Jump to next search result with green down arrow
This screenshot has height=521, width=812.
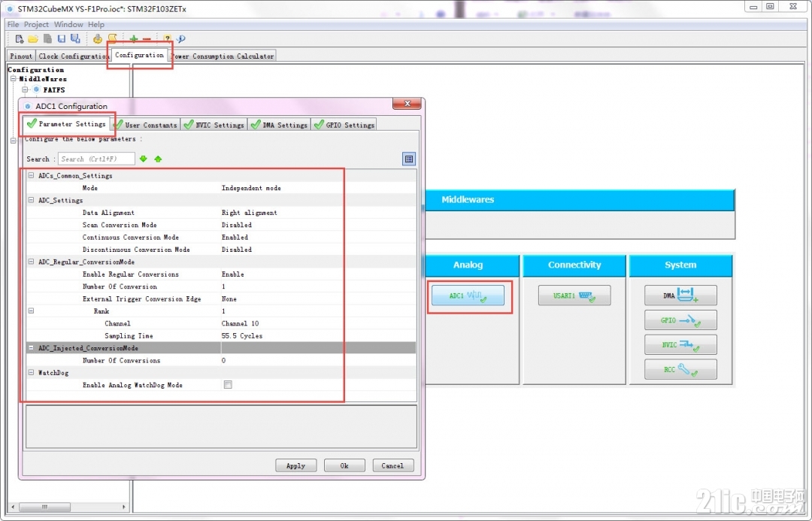tap(144, 159)
